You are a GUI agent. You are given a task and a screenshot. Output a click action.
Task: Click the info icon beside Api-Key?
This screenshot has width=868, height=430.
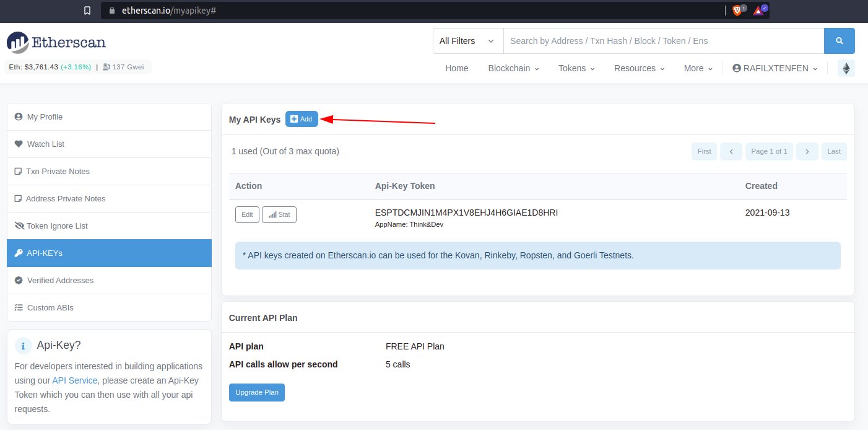[23, 346]
